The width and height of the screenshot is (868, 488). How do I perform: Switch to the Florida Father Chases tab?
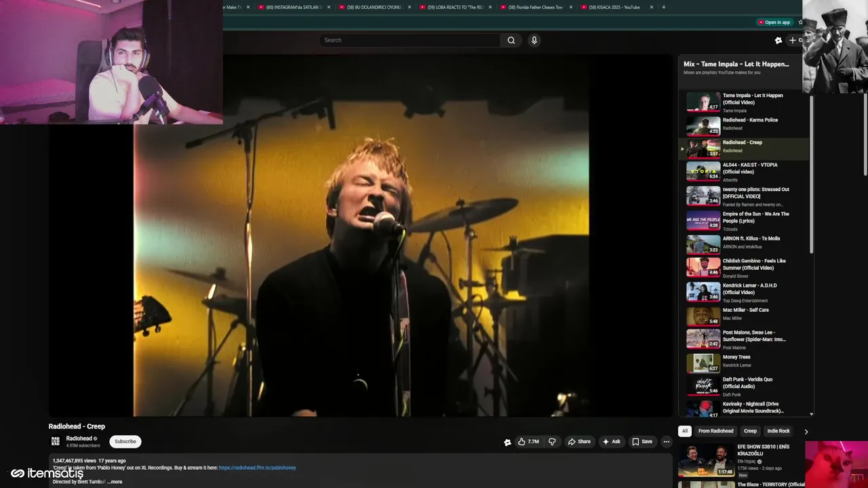click(536, 7)
